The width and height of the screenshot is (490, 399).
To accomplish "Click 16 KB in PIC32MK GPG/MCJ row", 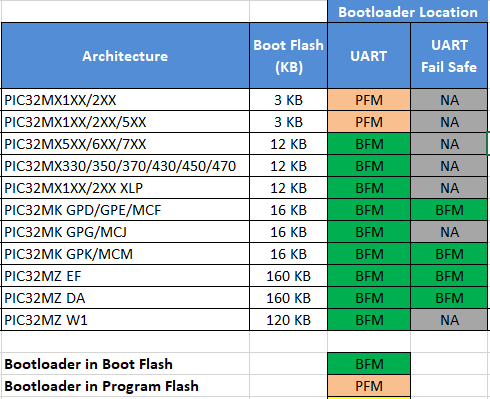I will 288,232.
